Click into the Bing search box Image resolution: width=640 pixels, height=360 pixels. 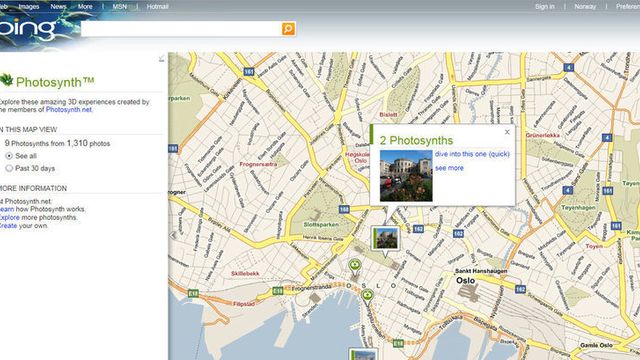coord(181,29)
